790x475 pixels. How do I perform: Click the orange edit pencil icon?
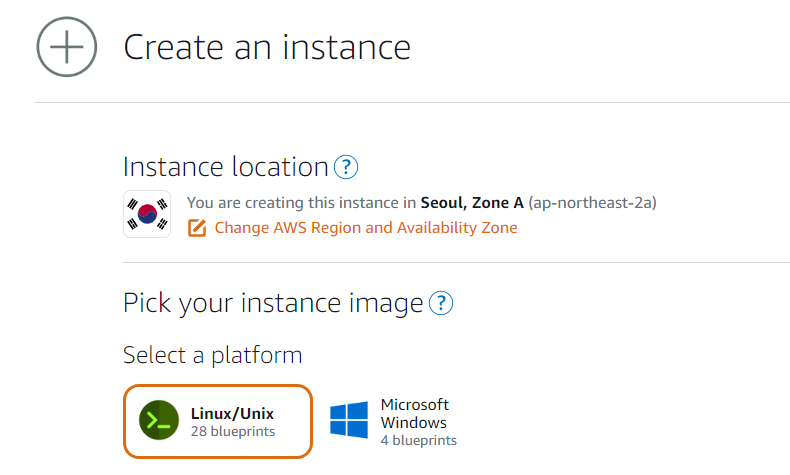[197, 228]
